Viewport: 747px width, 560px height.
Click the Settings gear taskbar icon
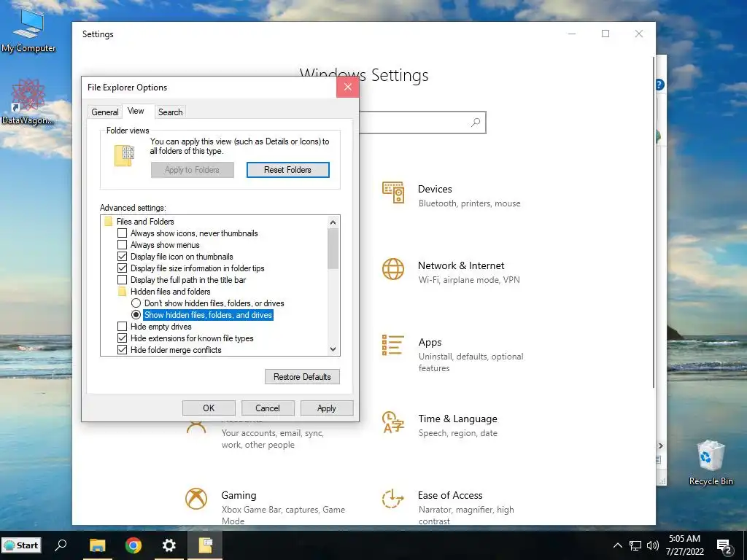click(169, 545)
